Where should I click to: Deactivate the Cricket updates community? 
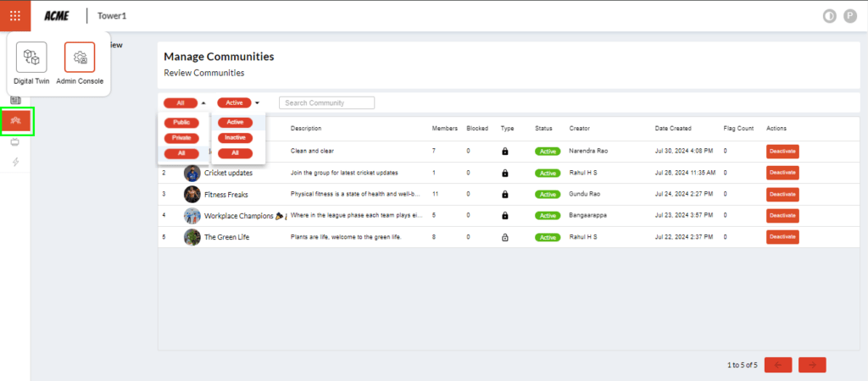pos(782,173)
